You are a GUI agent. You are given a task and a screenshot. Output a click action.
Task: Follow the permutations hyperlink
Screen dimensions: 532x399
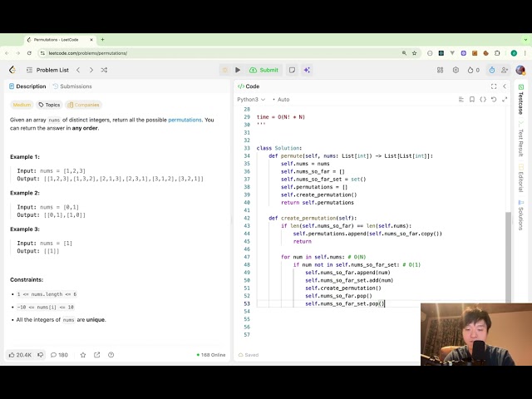tap(185, 120)
